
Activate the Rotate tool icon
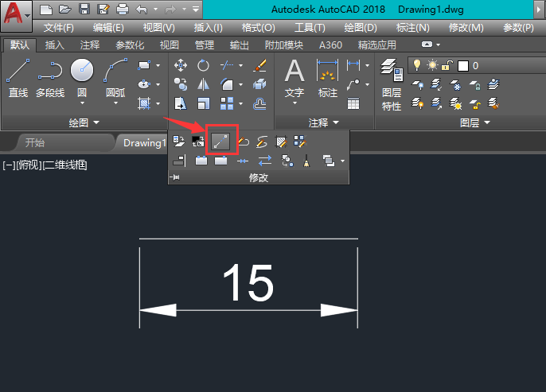coord(203,65)
